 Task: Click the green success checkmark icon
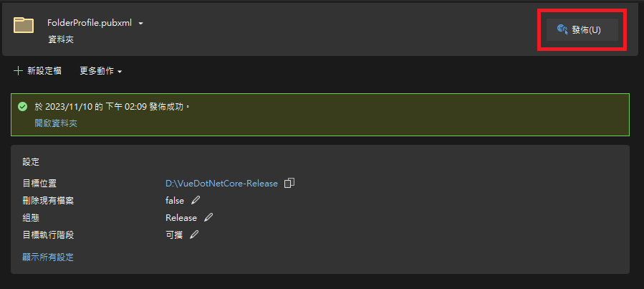click(x=23, y=106)
